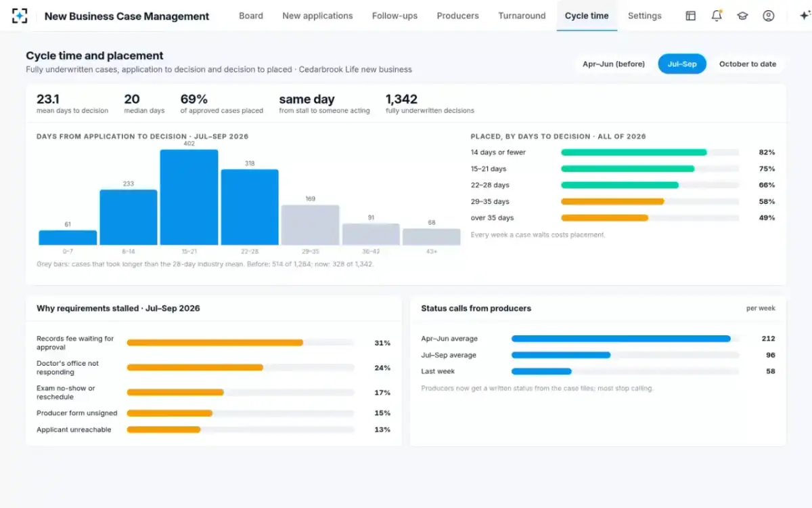Open the Producers tab
812x508 pixels.
pos(458,16)
